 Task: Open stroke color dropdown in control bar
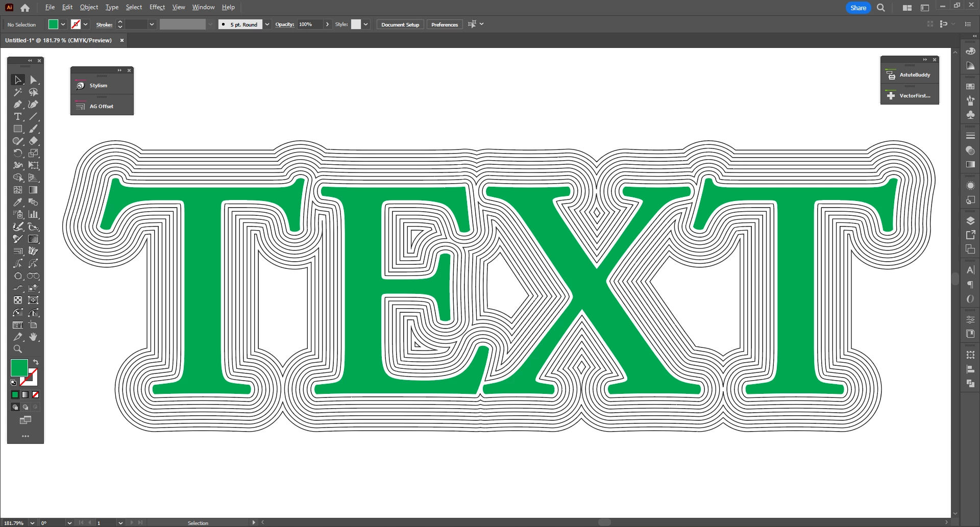(86, 24)
